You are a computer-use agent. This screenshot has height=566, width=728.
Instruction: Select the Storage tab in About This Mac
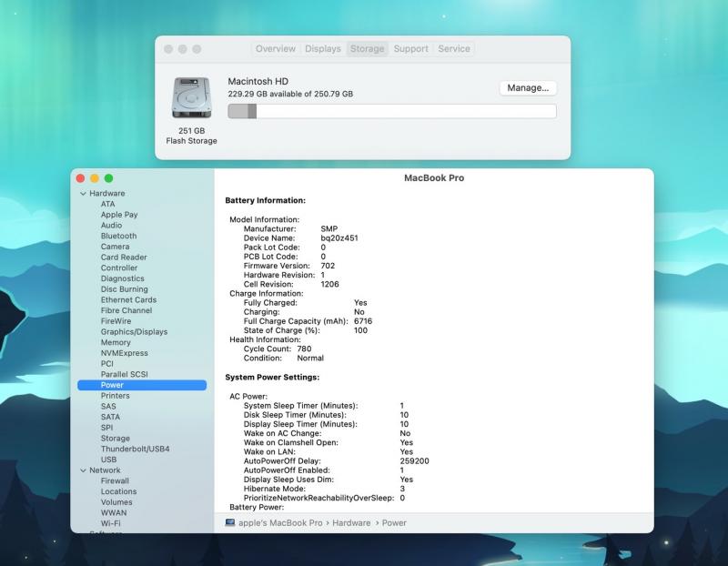tap(367, 49)
